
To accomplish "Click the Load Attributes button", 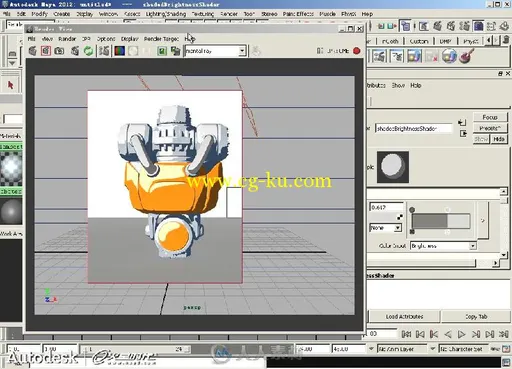I will 404,316.
